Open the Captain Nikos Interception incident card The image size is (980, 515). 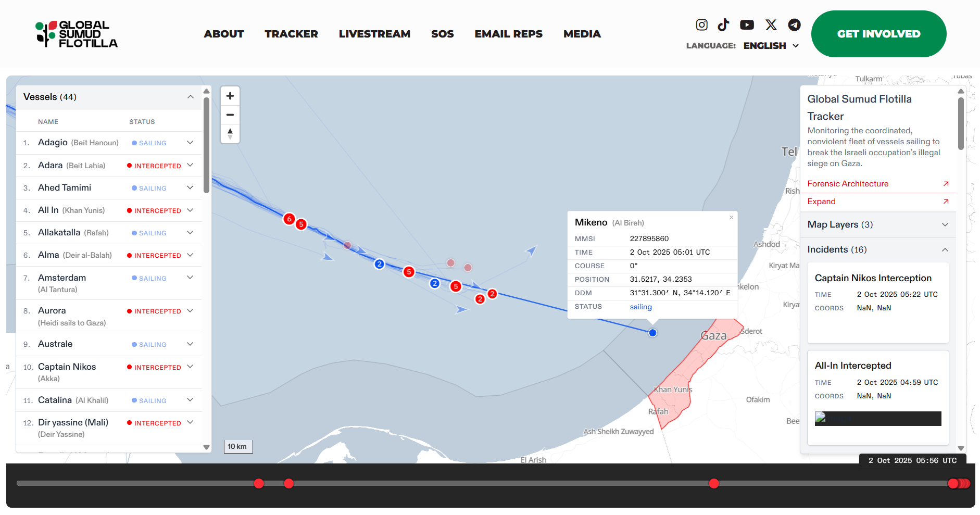point(878,303)
